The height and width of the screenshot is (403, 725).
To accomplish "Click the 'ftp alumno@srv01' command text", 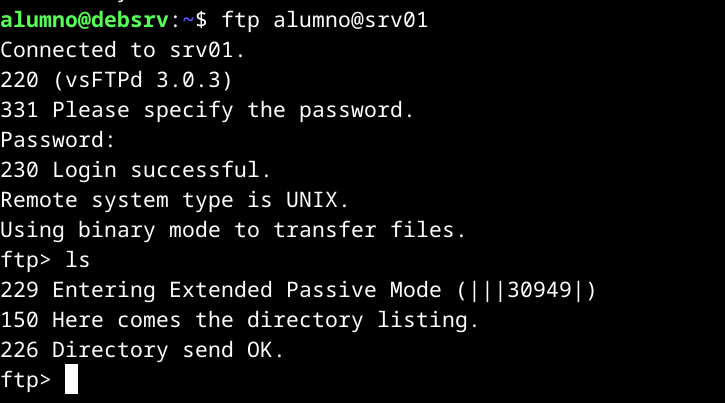I will (x=325, y=19).
